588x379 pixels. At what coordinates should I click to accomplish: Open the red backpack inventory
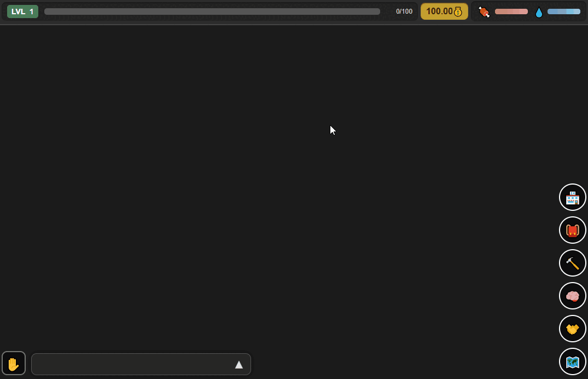click(x=572, y=230)
